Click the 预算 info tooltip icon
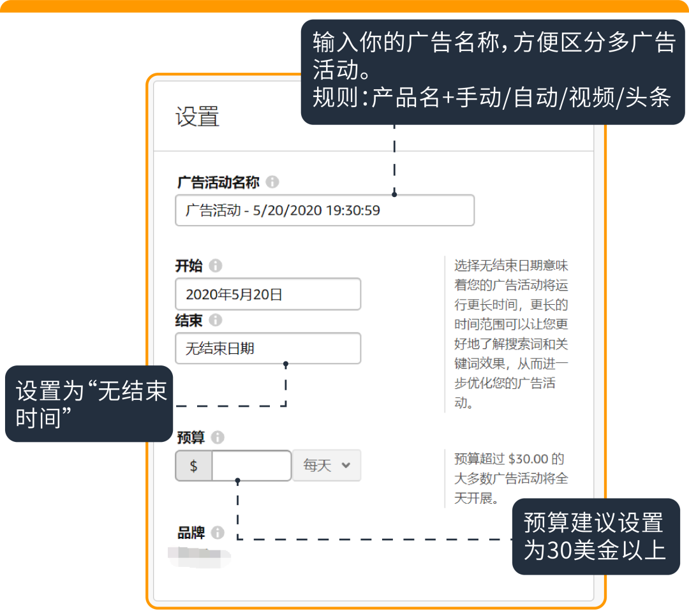This screenshot has height=616, width=689. click(216, 437)
